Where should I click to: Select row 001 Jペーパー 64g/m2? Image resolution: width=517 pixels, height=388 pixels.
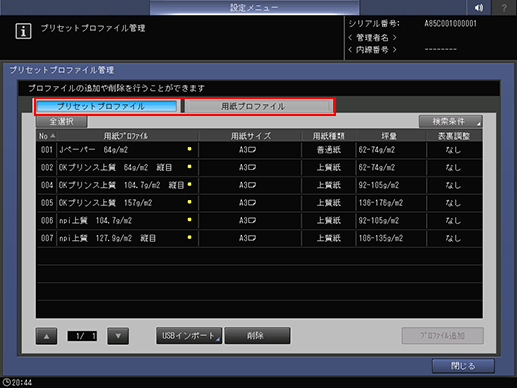[x=259, y=150]
